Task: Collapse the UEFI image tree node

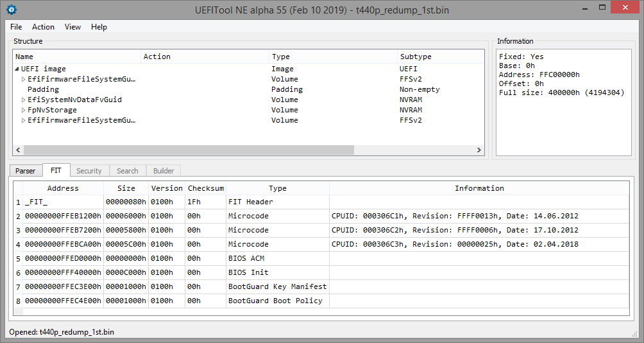Action: coord(17,69)
